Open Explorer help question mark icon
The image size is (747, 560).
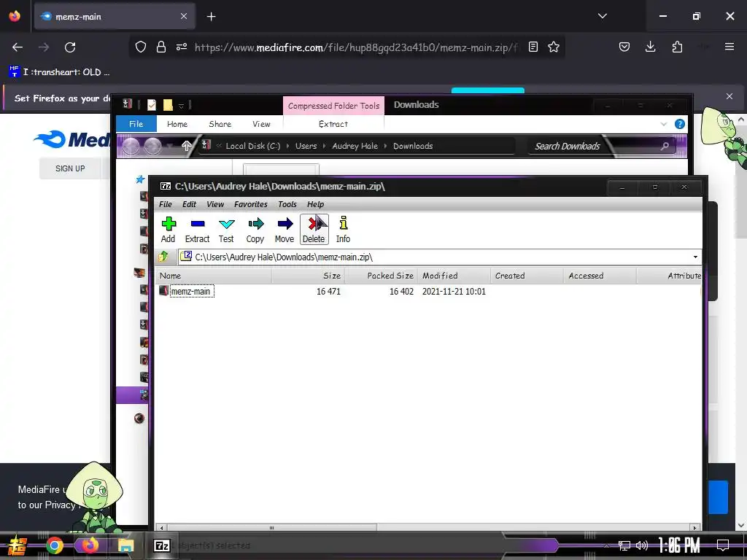[x=680, y=124]
